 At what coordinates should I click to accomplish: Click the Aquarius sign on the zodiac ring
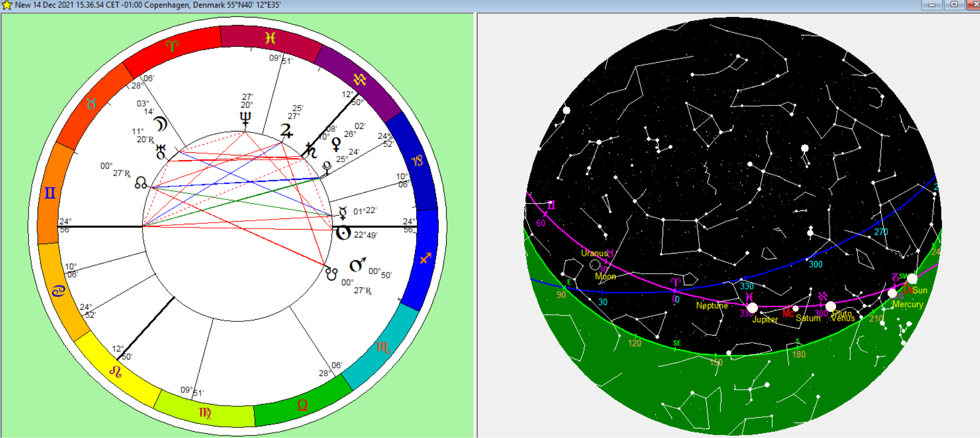(x=360, y=80)
